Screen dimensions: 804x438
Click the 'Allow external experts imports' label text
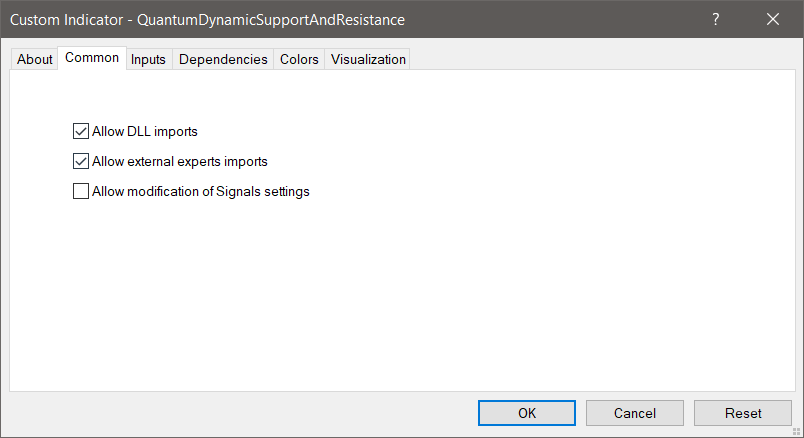click(180, 161)
